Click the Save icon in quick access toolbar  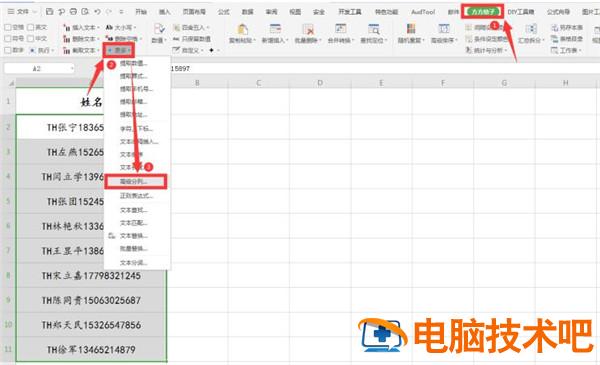point(49,12)
